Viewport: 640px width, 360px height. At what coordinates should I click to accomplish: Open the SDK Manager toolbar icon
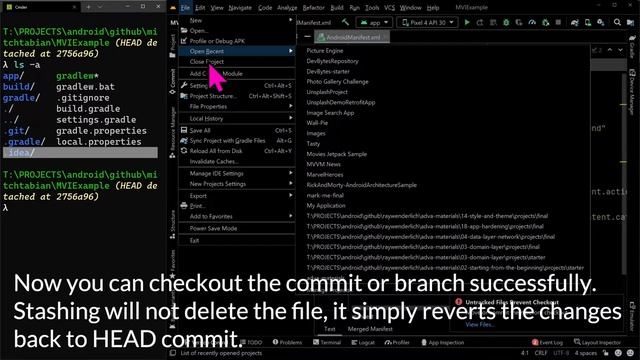click(601, 22)
